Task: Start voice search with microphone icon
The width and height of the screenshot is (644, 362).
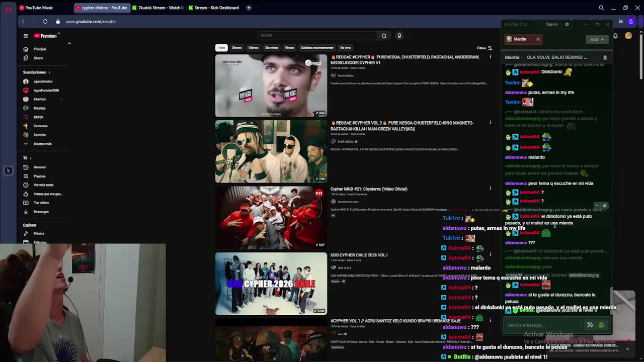Action: (399, 36)
